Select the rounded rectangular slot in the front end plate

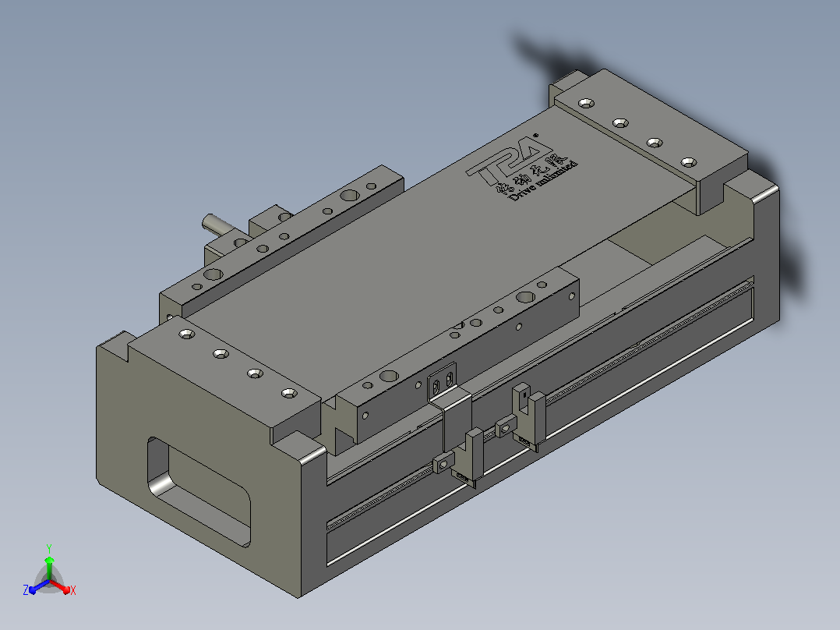(x=199, y=491)
